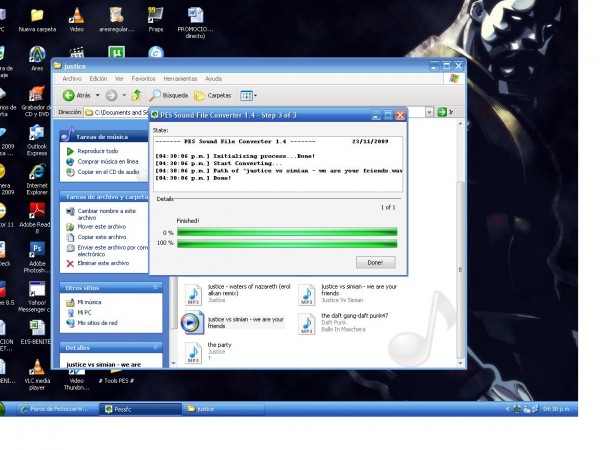The image size is (600, 450).
Task: Click Reproducir todo link
Action: click(98, 151)
